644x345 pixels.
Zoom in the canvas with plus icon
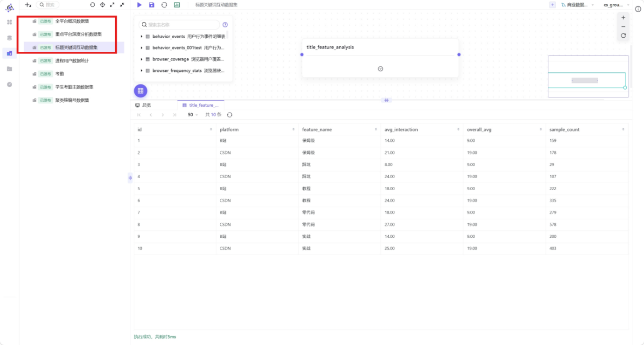pyautogui.click(x=623, y=18)
